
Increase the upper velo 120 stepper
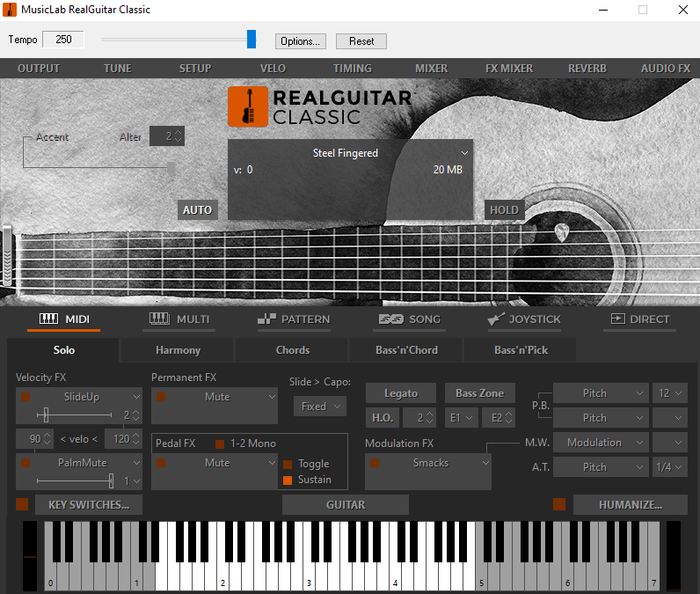pos(136,435)
